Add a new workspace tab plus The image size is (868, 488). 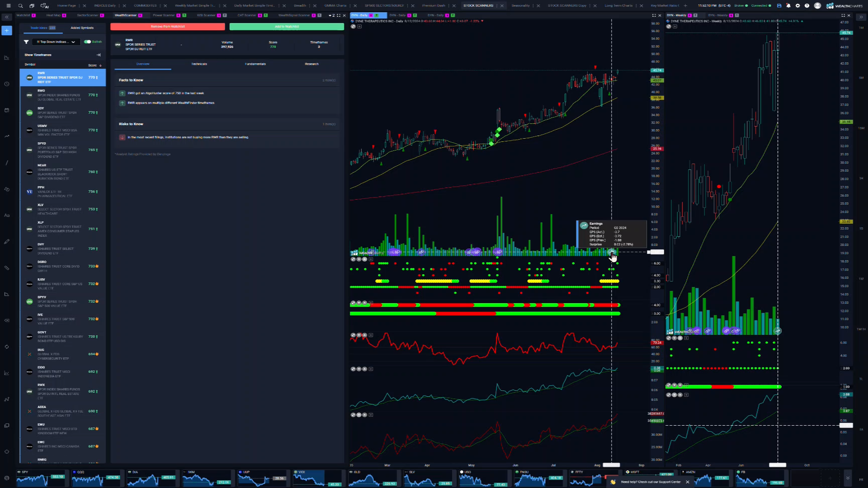685,6
